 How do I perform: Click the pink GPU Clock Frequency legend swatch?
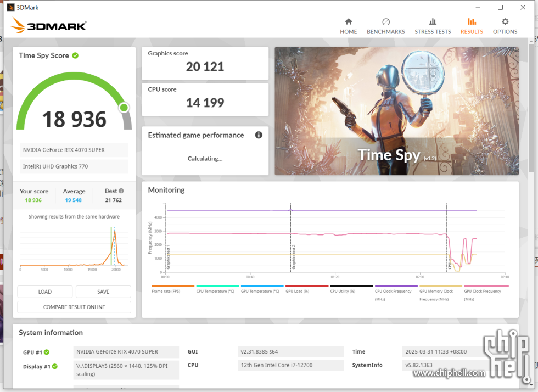486,286
